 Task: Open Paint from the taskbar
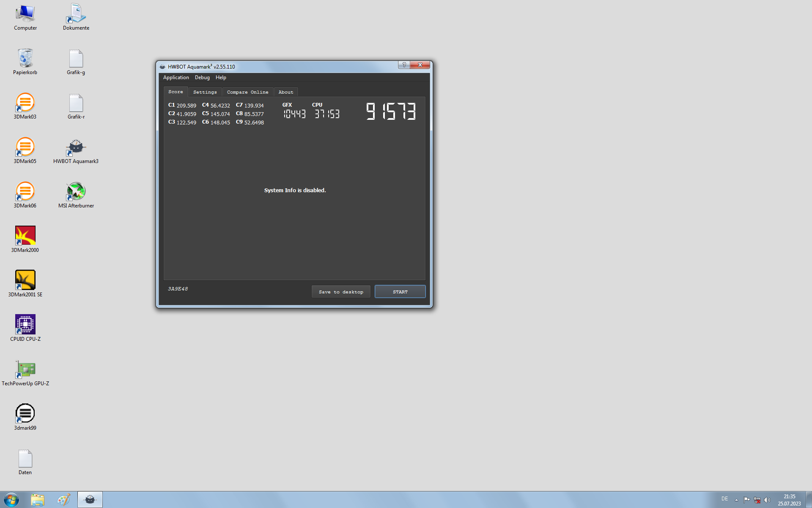point(64,500)
